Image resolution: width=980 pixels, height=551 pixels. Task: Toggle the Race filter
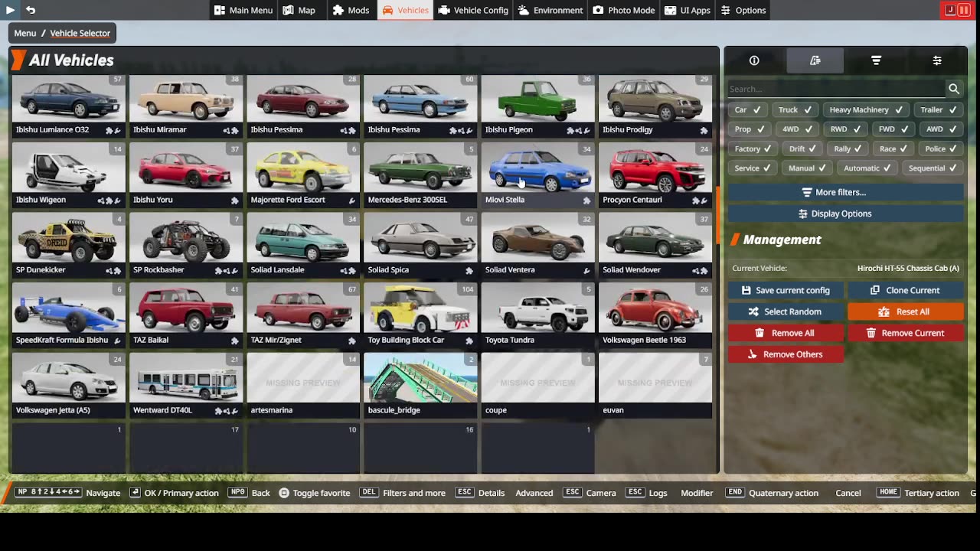click(893, 148)
